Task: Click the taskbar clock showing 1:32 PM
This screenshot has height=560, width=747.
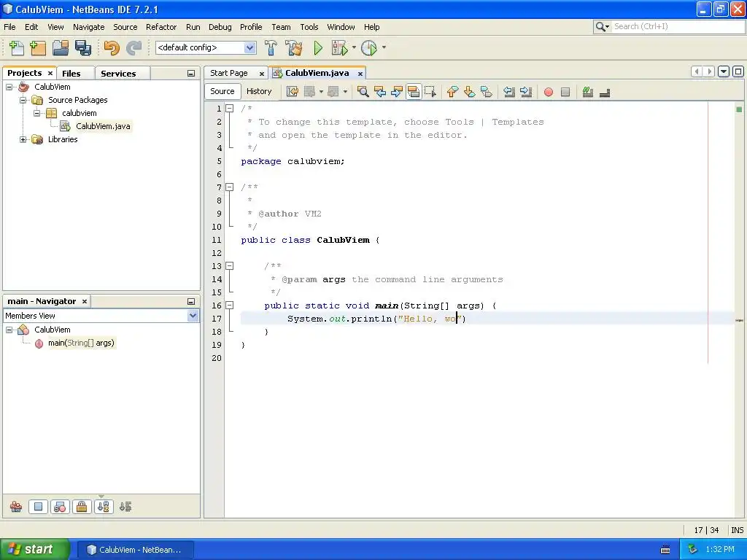Action: tap(720, 550)
